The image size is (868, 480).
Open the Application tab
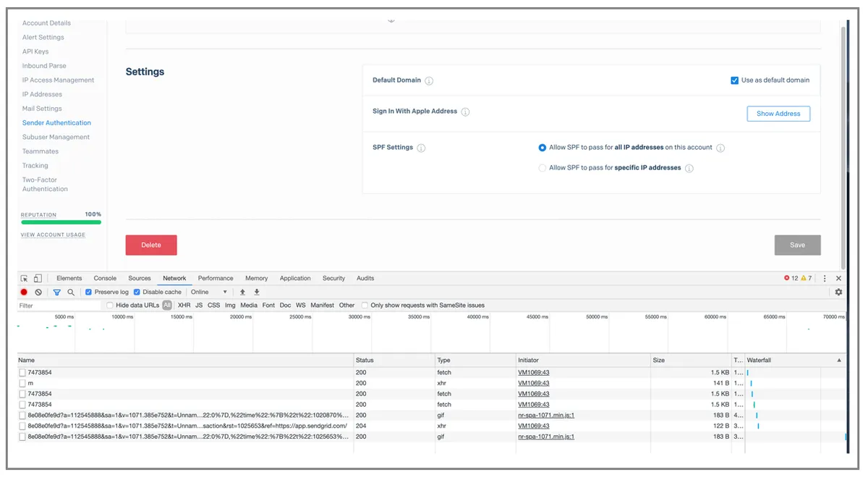(295, 278)
